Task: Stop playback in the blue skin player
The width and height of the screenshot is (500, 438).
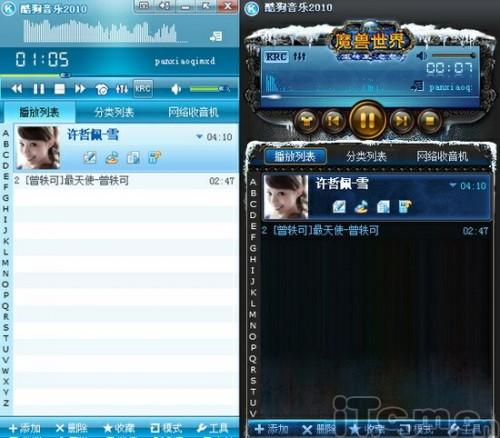Action: (x=59, y=89)
